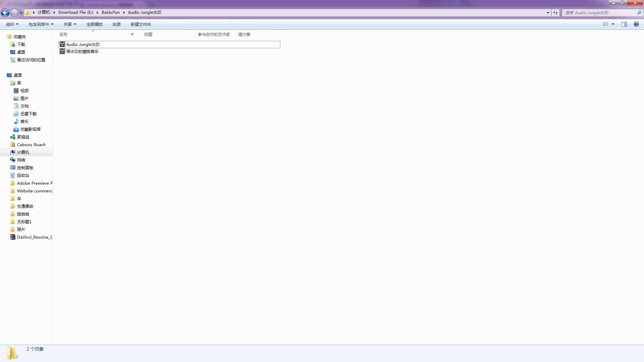Click the 全部播放 play all button
This screenshot has height=362, width=644.
[94, 24]
